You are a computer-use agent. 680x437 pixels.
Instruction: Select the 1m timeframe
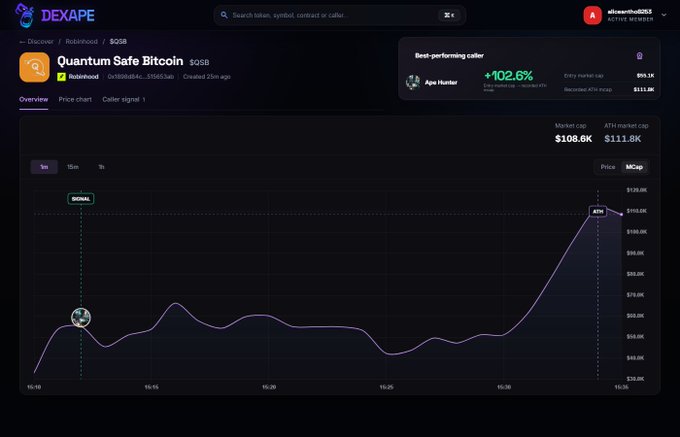pyautogui.click(x=44, y=167)
